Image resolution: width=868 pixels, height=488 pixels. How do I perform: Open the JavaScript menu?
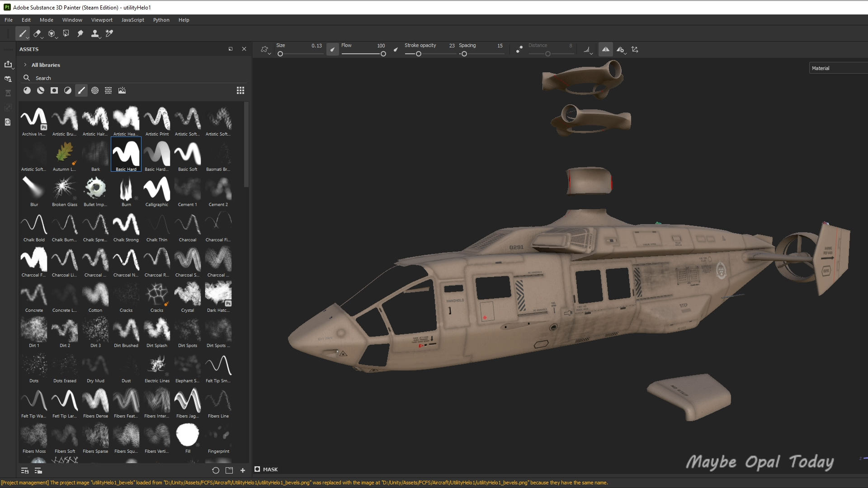tap(132, 20)
